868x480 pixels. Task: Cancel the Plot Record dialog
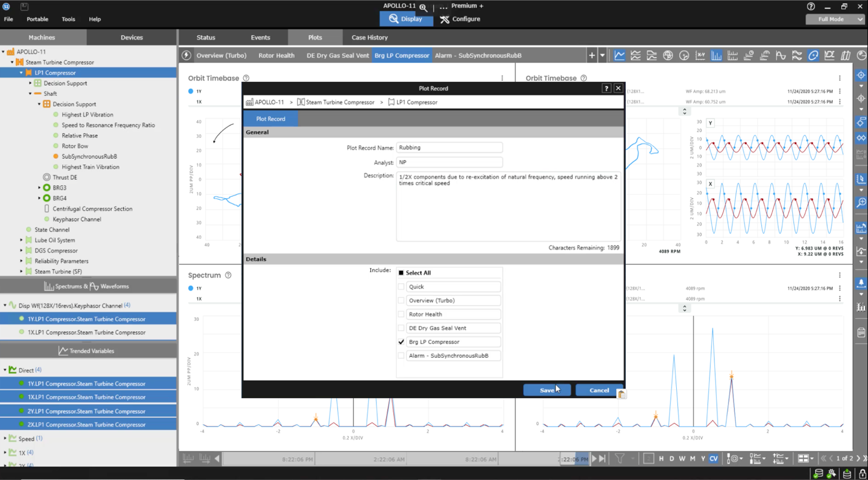tap(599, 390)
